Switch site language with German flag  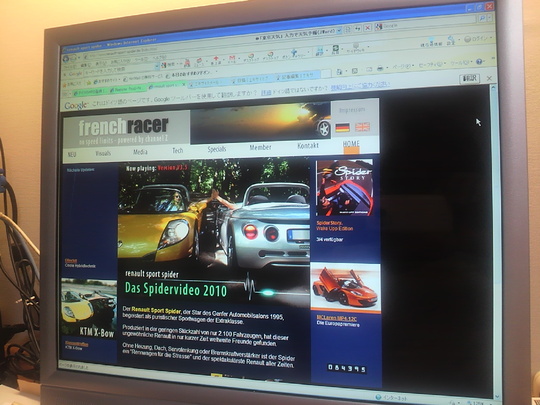[342, 127]
